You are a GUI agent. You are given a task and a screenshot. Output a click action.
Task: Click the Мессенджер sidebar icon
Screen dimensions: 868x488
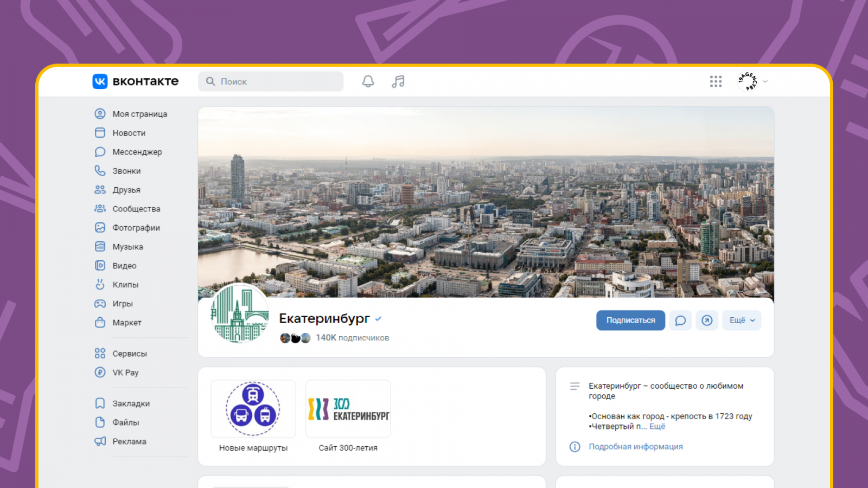100,152
